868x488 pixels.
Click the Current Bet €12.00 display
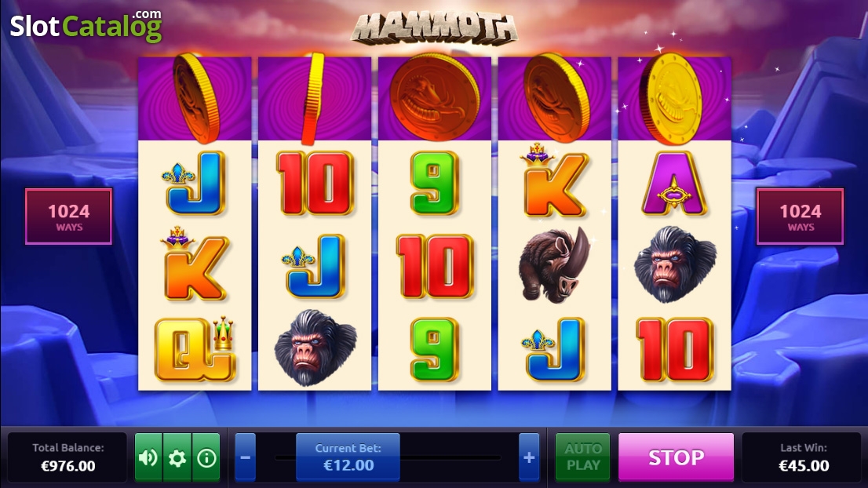[x=348, y=457]
